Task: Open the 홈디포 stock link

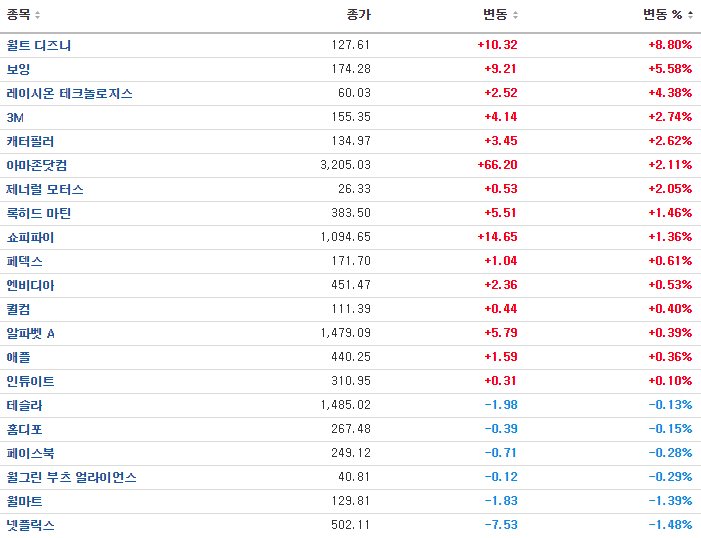Action: pyautogui.click(x=24, y=430)
